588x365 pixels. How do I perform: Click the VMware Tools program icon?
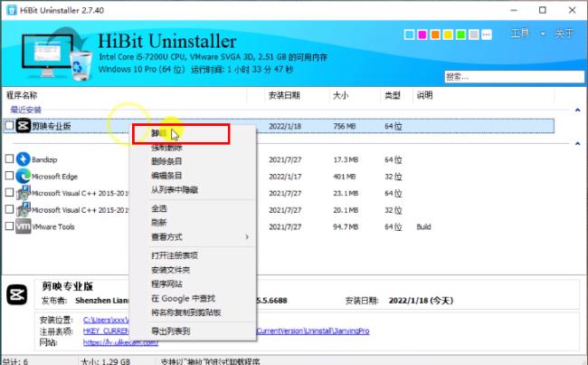(x=23, y=227)
